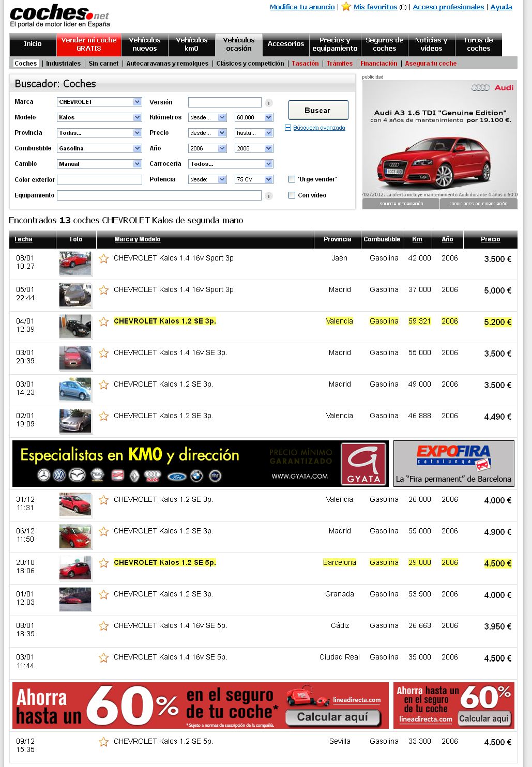This screenshot has width=532, height=767.
Task: Sort results by Km column
Action: coord(417,239)
